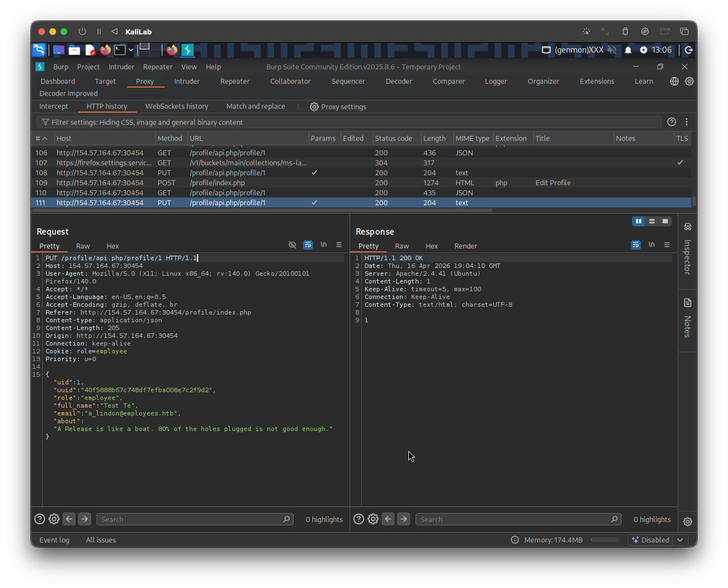Click horizontal scrollbar under history table
This screenshot has width=728, height=588.
tap(262, 210)
